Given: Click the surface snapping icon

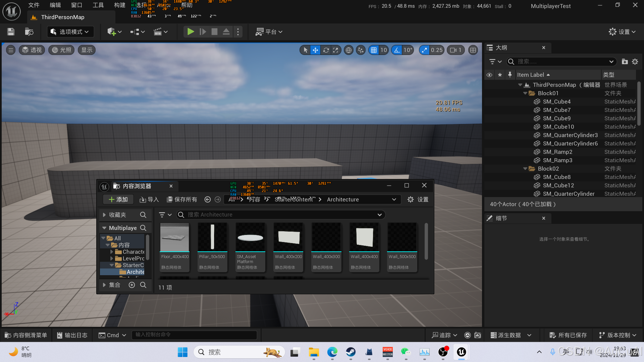Looking at the screenshot, I should [x=361, y=50].
